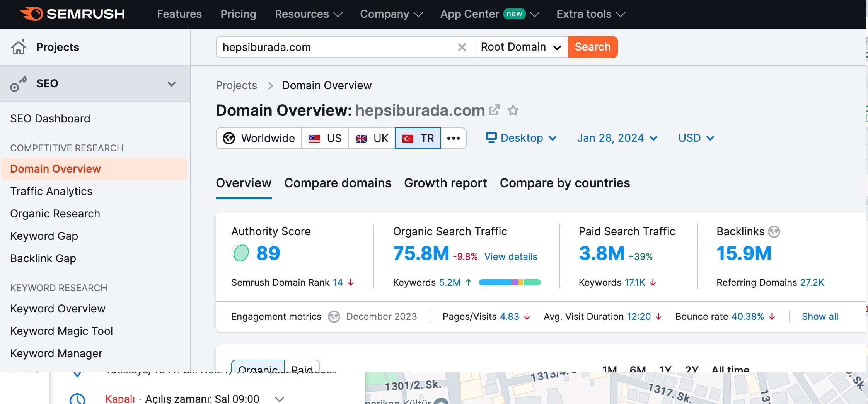Screen dimensions: 868x404
Task: Star the domain as favorite
Action: coord(513,111)
